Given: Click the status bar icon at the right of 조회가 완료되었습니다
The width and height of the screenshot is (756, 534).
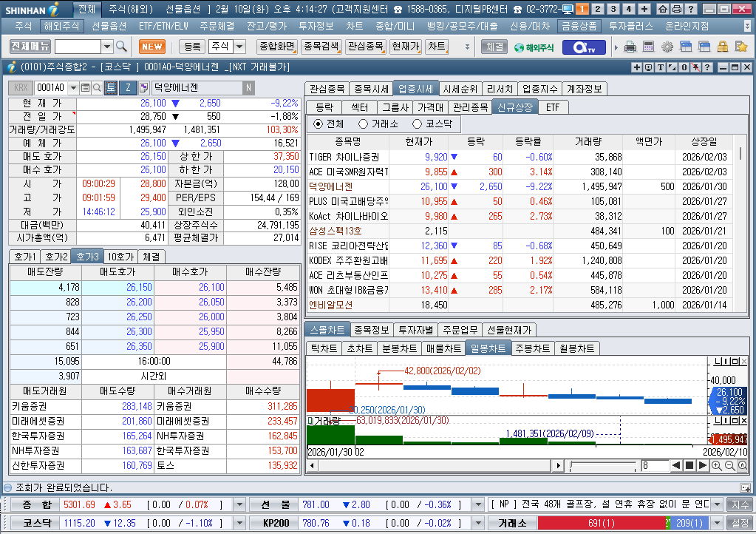Looking at the screenshot, I should (746, 487).
